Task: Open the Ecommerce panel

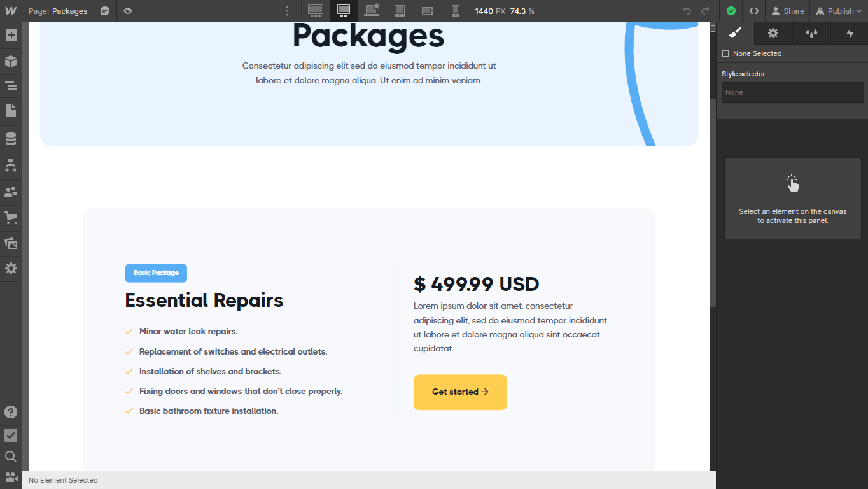Action: pyautogui.click(x=11, y=217)
